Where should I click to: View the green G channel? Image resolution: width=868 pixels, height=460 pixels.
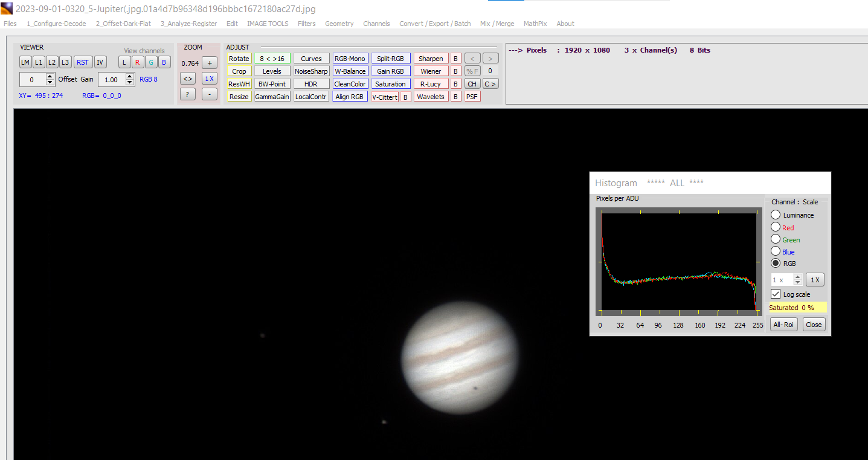pos(151,62)
